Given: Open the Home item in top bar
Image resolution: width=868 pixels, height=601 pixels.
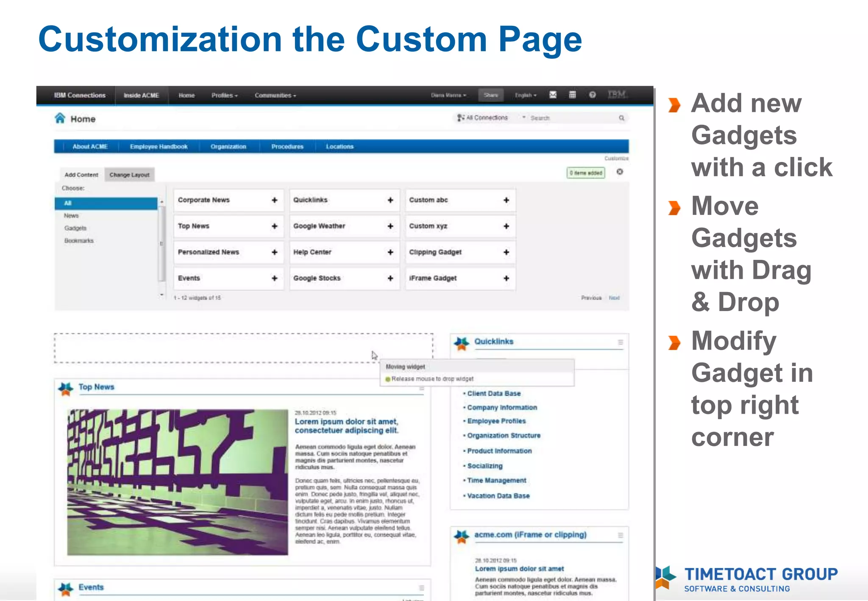Looking at the screenshot, I should [x=186, y=95].
